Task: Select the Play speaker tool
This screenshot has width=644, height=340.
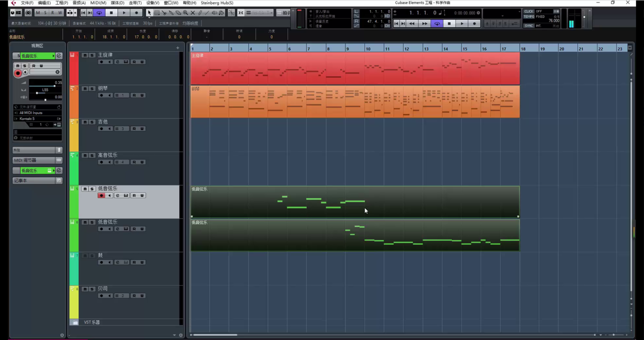Action: [214, 13]
